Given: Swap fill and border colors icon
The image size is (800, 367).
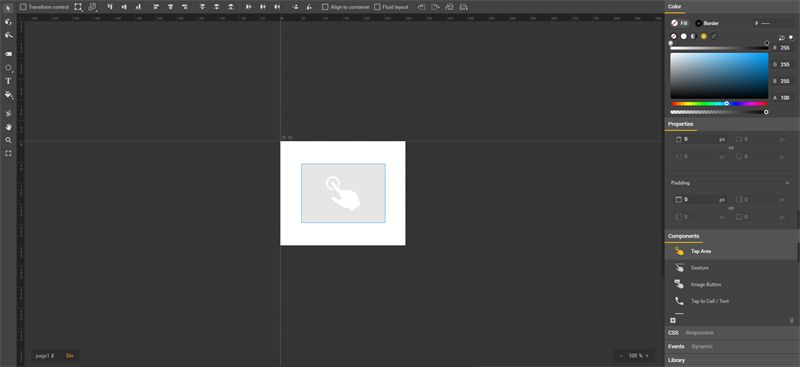Looking at the screenshot, I should point(782,37).
